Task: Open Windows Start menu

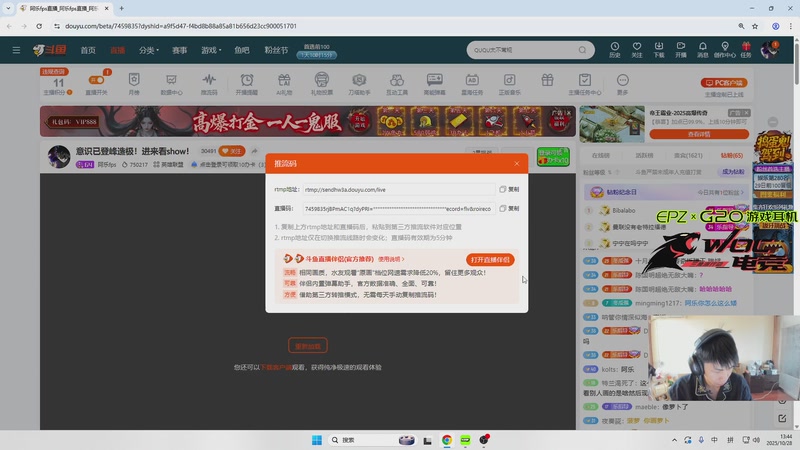Action: [x=316, y=440]
